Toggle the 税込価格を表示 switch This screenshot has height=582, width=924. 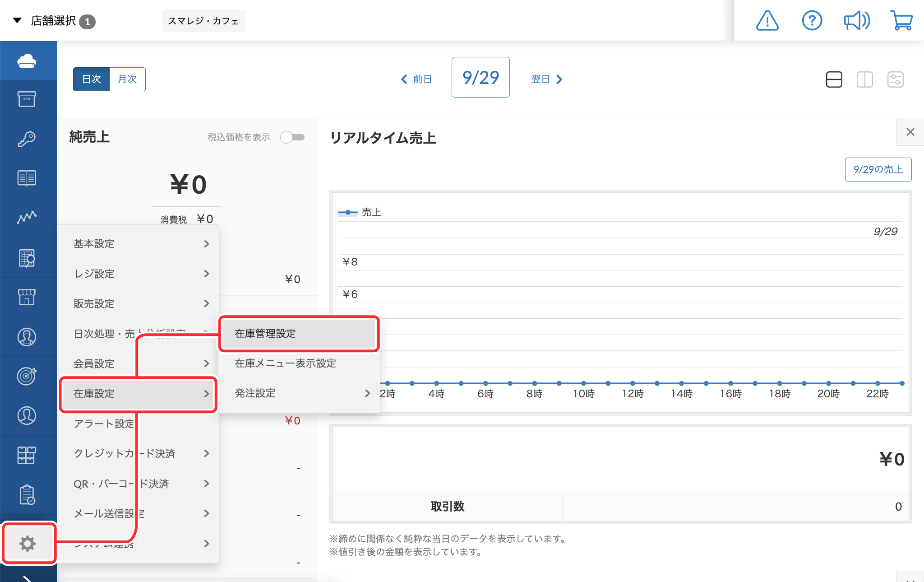tap(293, 137)
